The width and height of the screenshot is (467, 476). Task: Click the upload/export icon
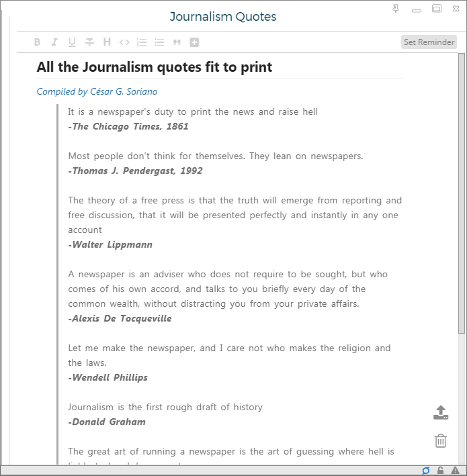tap(441, 412)
